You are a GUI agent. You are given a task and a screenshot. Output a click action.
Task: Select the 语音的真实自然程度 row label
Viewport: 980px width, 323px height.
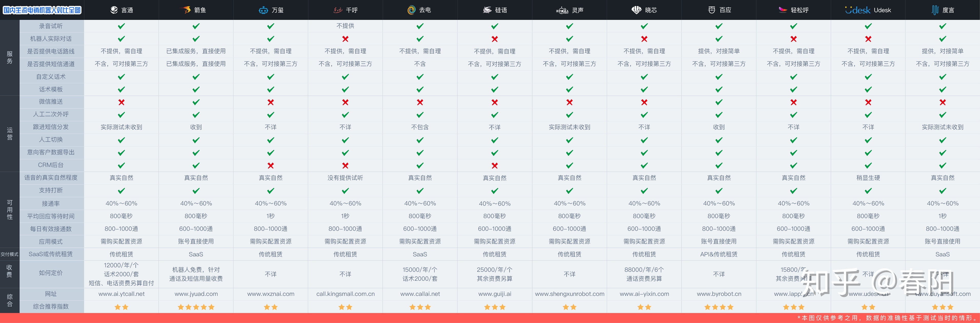point(51,177)
